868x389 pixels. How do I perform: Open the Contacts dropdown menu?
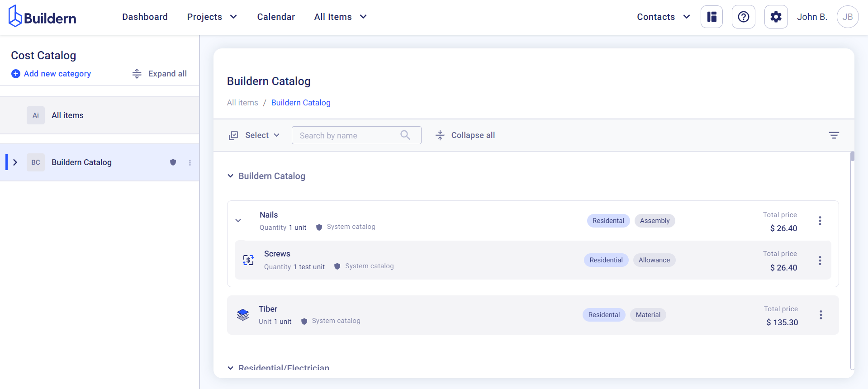point(663,17)
